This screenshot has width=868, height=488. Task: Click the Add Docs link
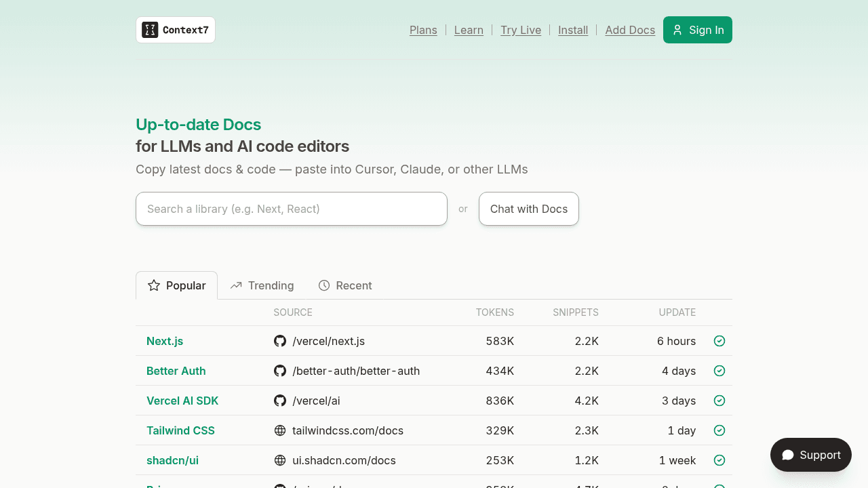pyautogui.click(x=630, y=30)
